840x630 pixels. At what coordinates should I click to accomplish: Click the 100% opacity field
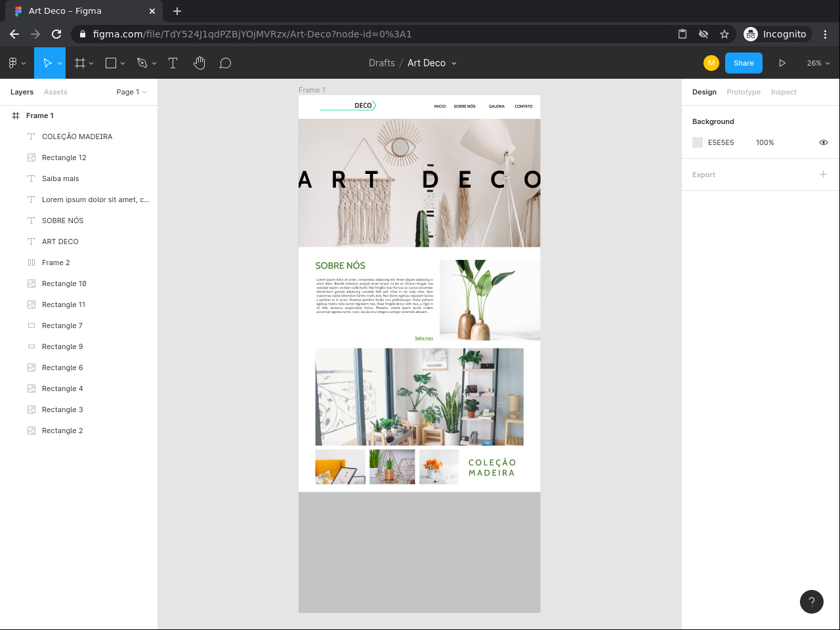point(765,142)
